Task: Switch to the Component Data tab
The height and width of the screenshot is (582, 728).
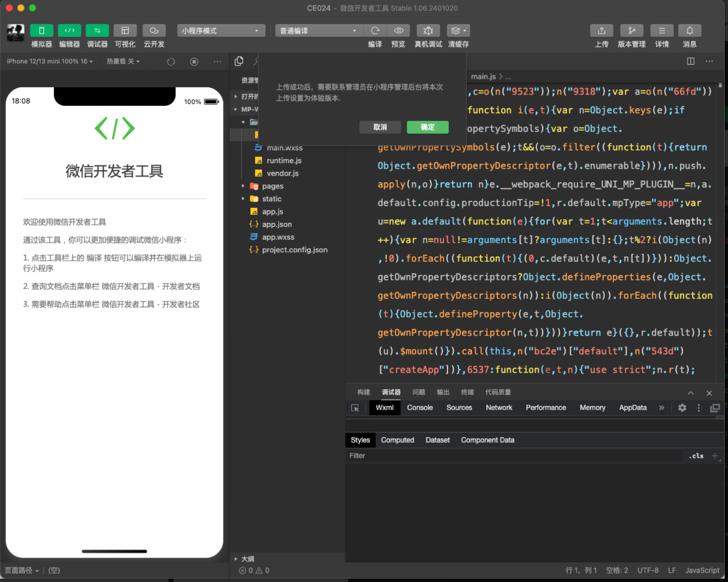Action: [x=487, y=440]
